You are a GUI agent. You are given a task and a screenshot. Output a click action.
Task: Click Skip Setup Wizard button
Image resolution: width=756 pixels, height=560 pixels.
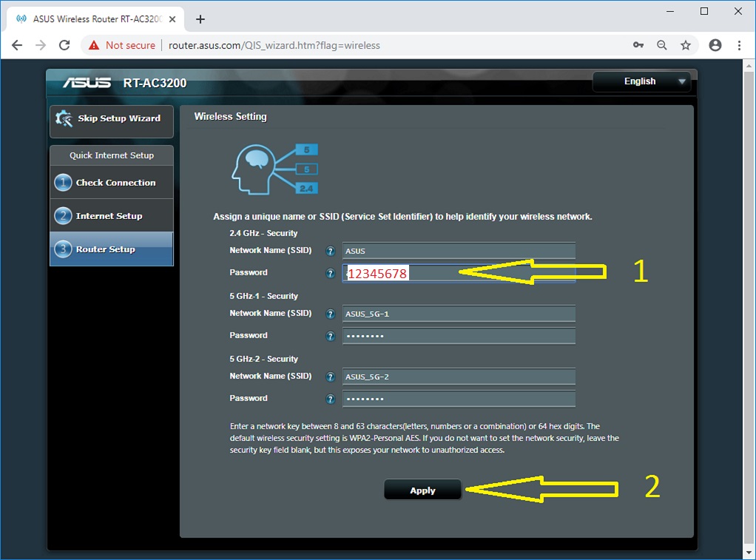click(x=112, y=121)
